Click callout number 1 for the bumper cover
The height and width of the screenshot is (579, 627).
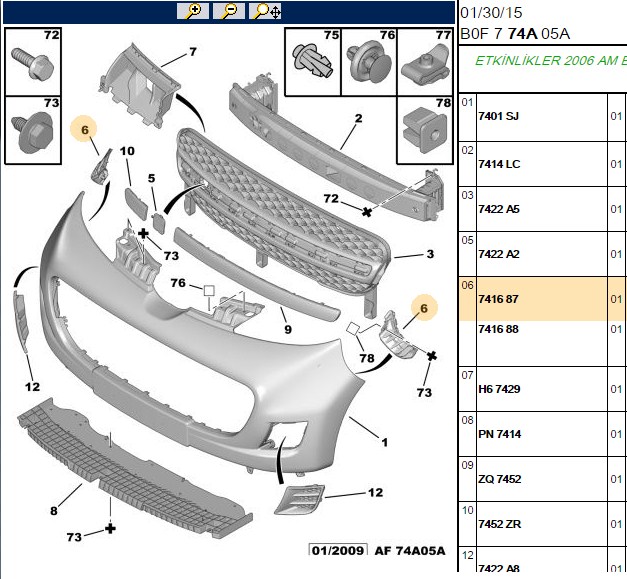point(384,443)
